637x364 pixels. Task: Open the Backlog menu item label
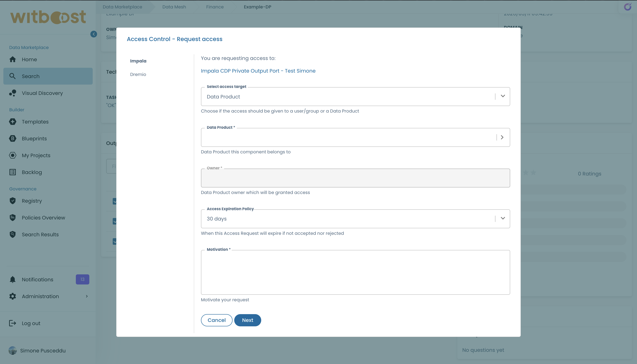[32, 172]
